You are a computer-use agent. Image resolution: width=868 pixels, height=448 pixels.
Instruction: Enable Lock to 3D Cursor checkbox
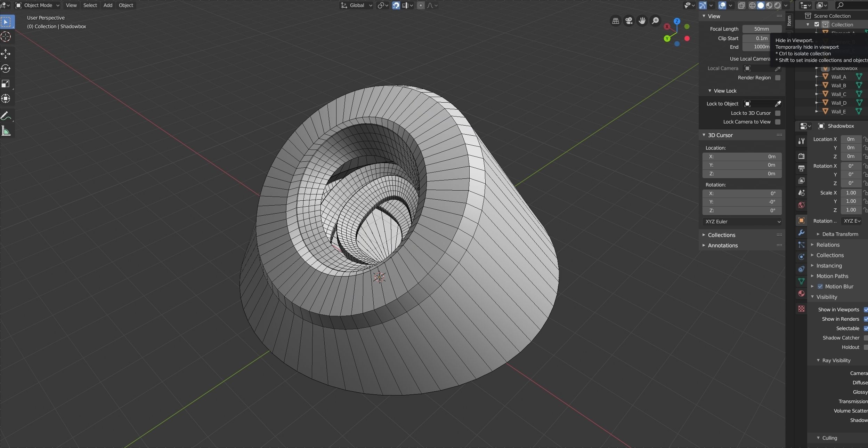click(x=778, y=113)
